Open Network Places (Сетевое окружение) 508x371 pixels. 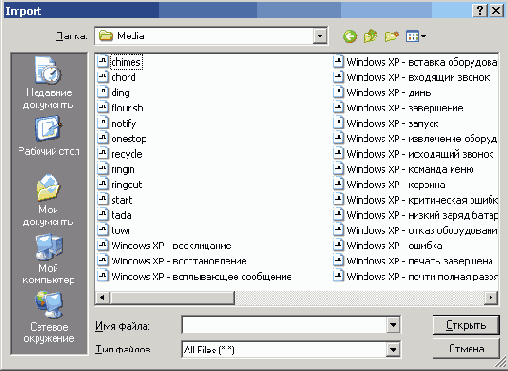click(x=49, y=317)
